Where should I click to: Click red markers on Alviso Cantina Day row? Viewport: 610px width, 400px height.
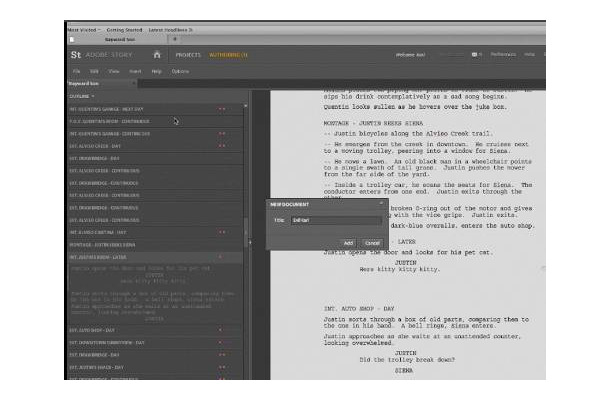pos(222,232)
